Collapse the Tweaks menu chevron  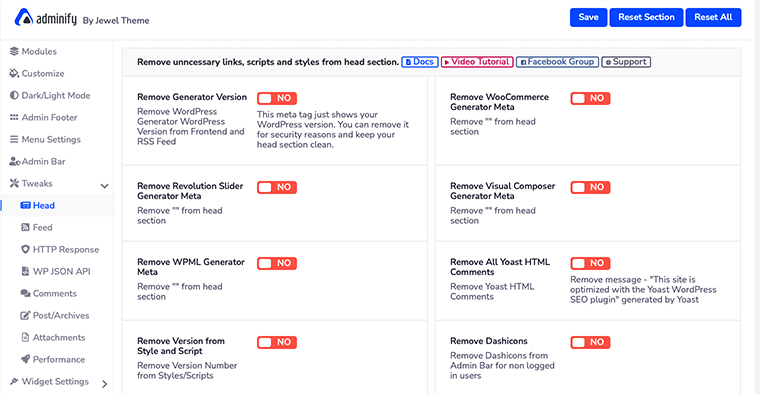tap(104, 186)
